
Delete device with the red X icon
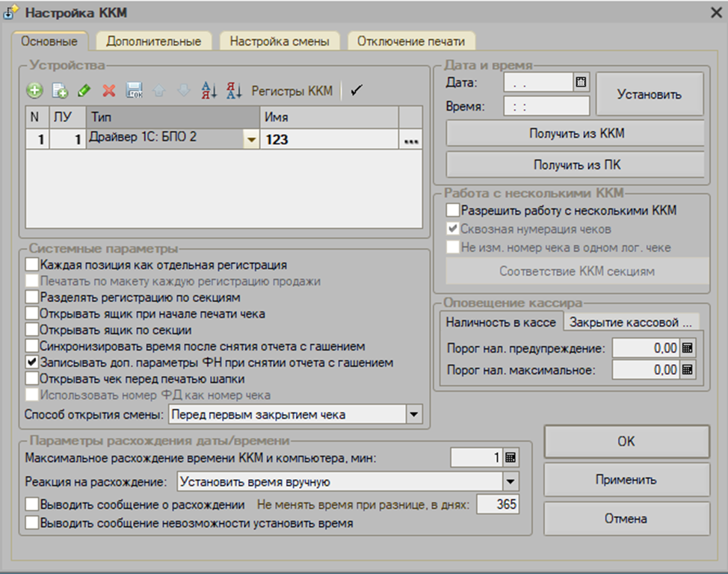pyautogui.click(x=109, y=90)
